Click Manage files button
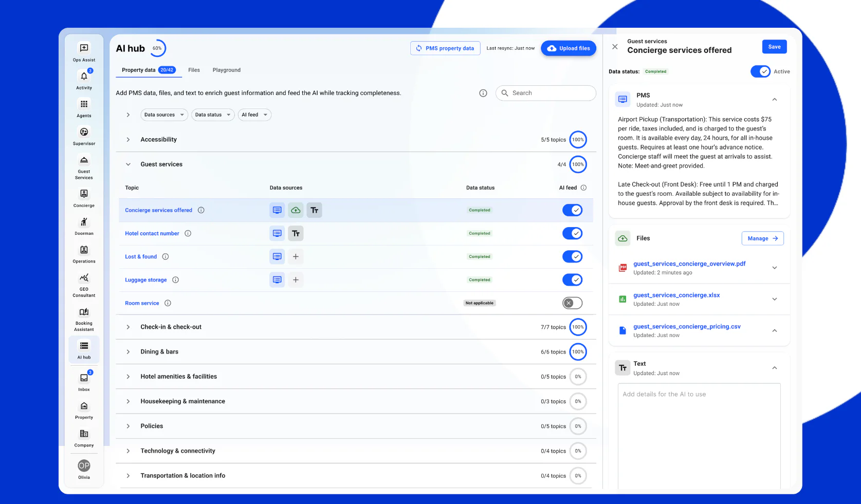Image resolution: width=861 pixels, height=504 pixels. pos(763,238)
